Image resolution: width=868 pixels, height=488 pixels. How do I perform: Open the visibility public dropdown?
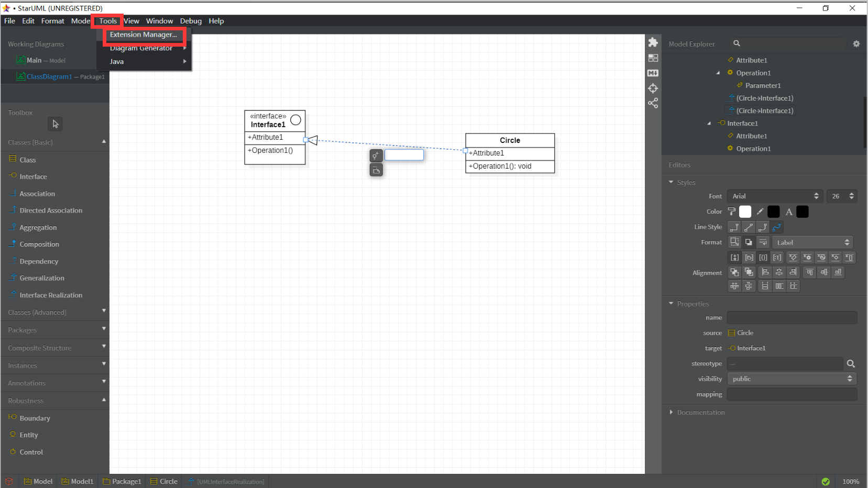coord(792,379)
